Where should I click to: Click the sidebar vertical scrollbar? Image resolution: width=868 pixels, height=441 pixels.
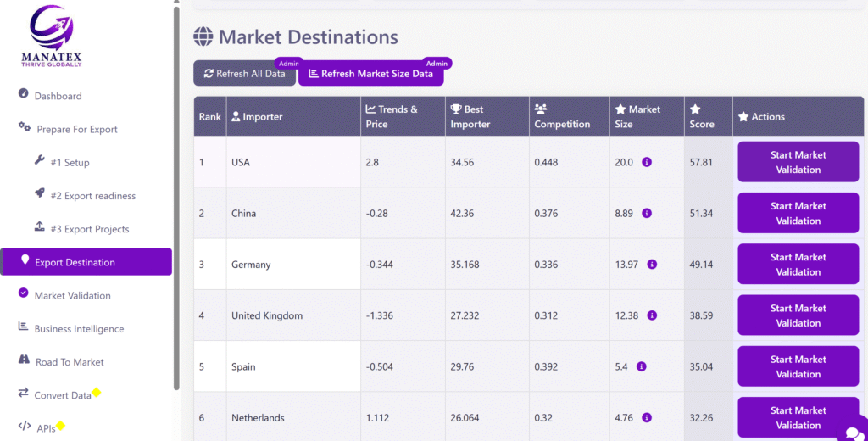click(176, 195)
